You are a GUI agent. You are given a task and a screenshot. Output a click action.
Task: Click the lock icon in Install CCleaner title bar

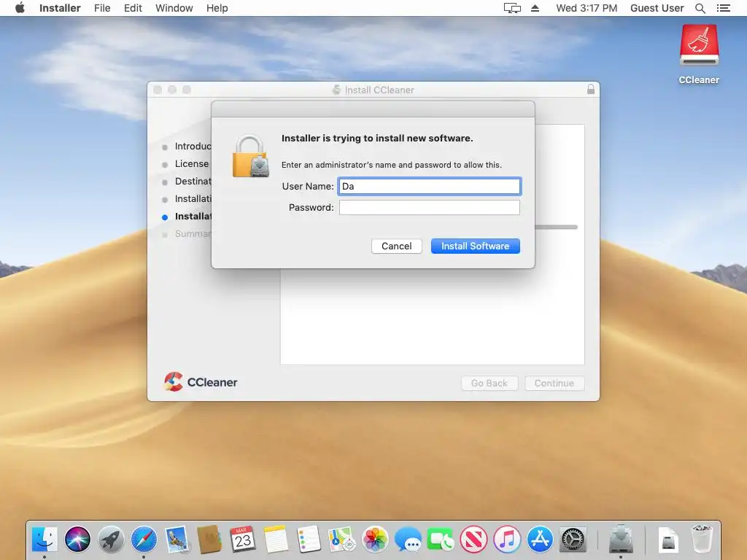591,89
